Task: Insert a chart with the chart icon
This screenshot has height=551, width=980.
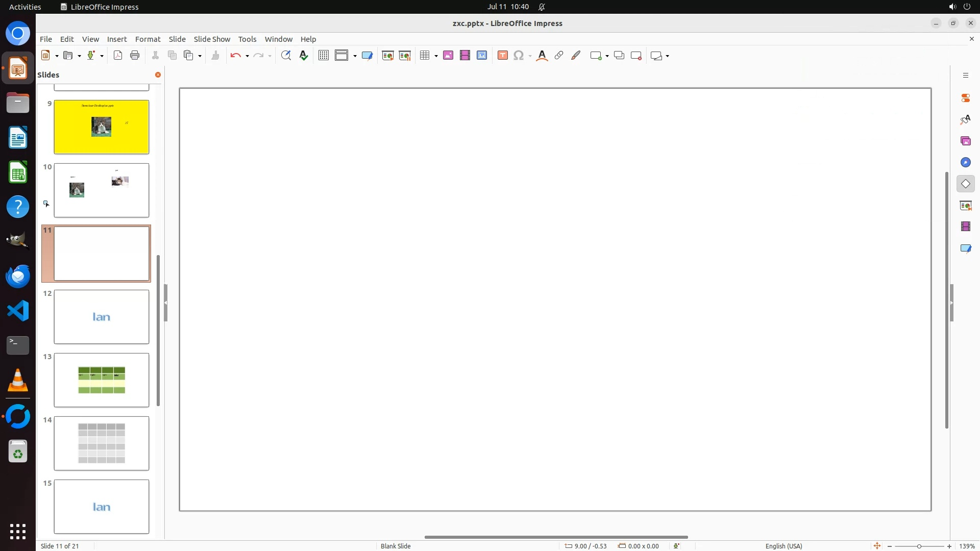Action: (x=482, y=56)
